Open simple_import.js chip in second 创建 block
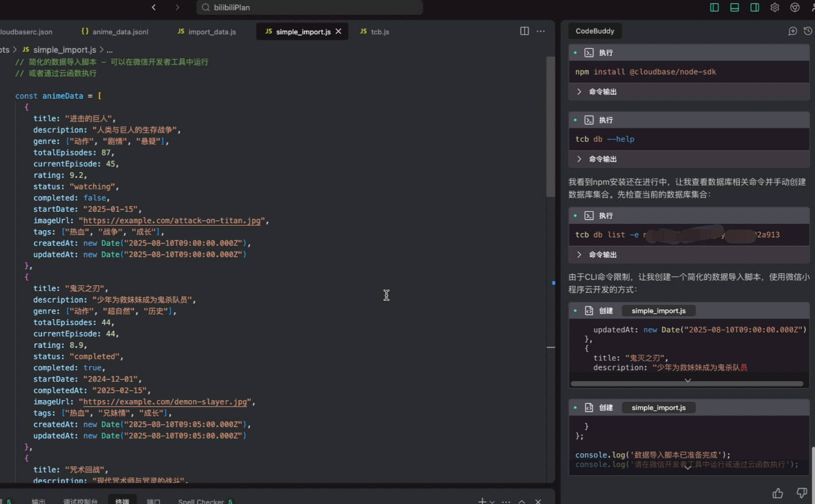The height and width of the screenshot is (504, 815). [658, 408]
